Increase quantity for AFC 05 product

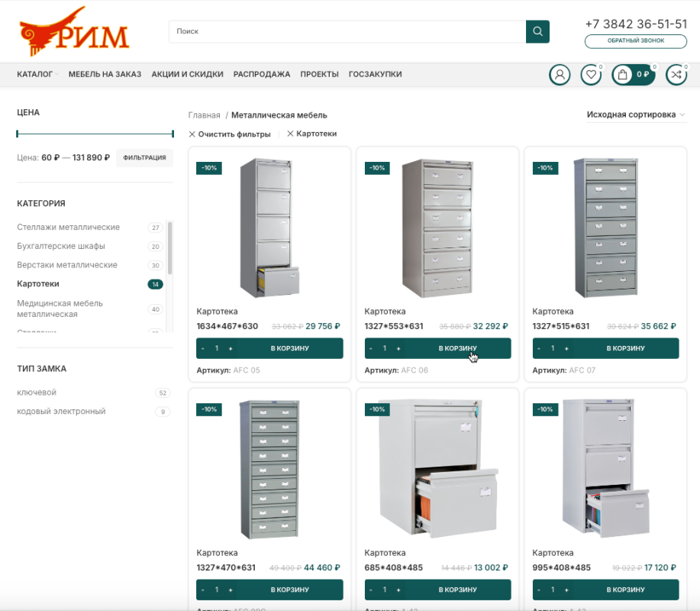click(231, 348)
